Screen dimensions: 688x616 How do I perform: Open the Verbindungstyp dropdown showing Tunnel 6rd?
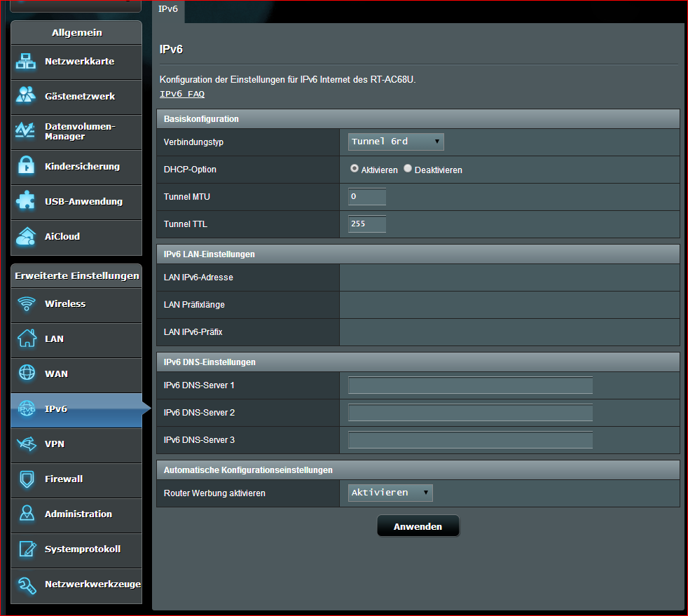(x=396, y=142)
